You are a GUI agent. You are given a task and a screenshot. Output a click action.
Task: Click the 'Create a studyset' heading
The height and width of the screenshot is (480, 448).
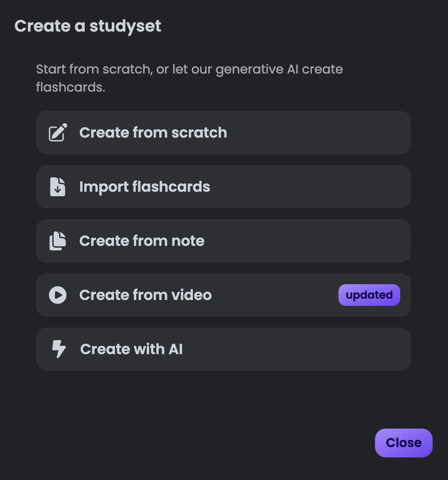88,26
